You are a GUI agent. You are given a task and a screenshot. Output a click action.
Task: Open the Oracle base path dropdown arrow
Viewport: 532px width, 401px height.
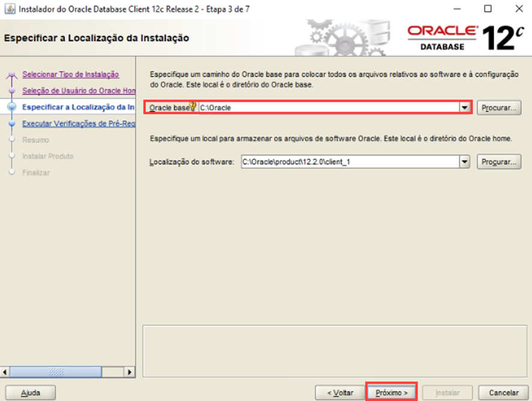[465, 108]
